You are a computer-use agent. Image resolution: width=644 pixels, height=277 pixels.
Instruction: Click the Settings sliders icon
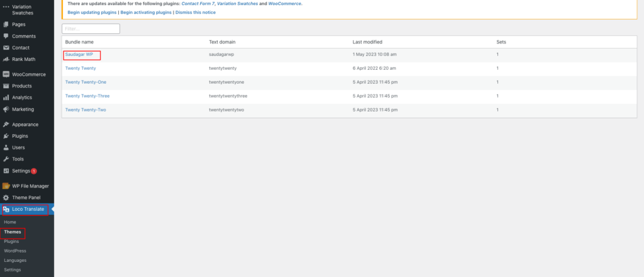6,171
